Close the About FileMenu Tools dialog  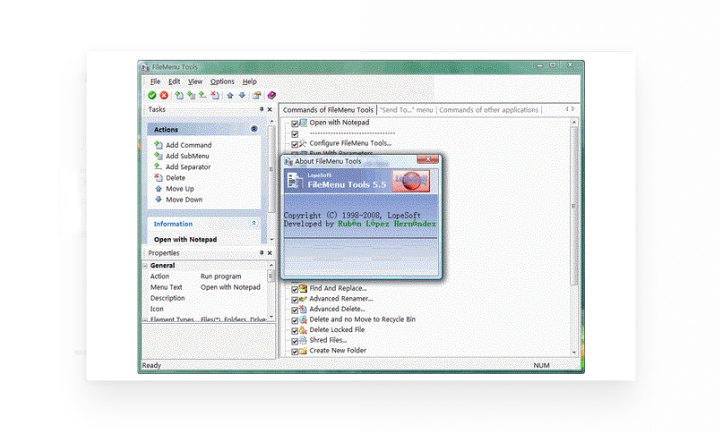428,159
